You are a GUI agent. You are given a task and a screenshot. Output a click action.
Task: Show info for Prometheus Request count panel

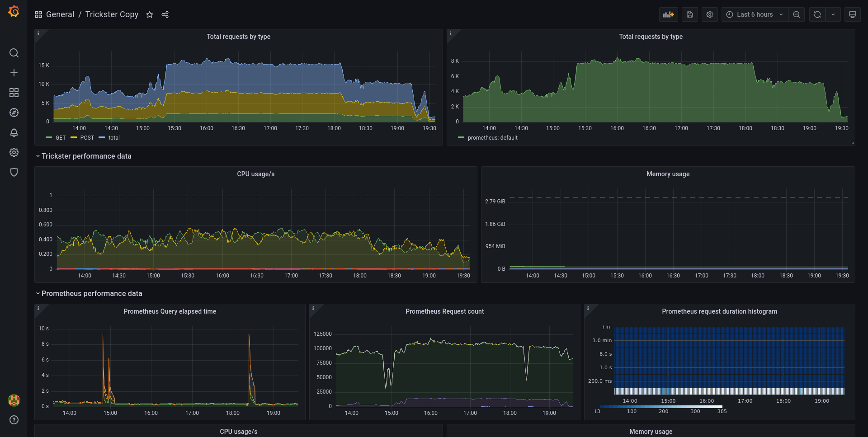313,308
